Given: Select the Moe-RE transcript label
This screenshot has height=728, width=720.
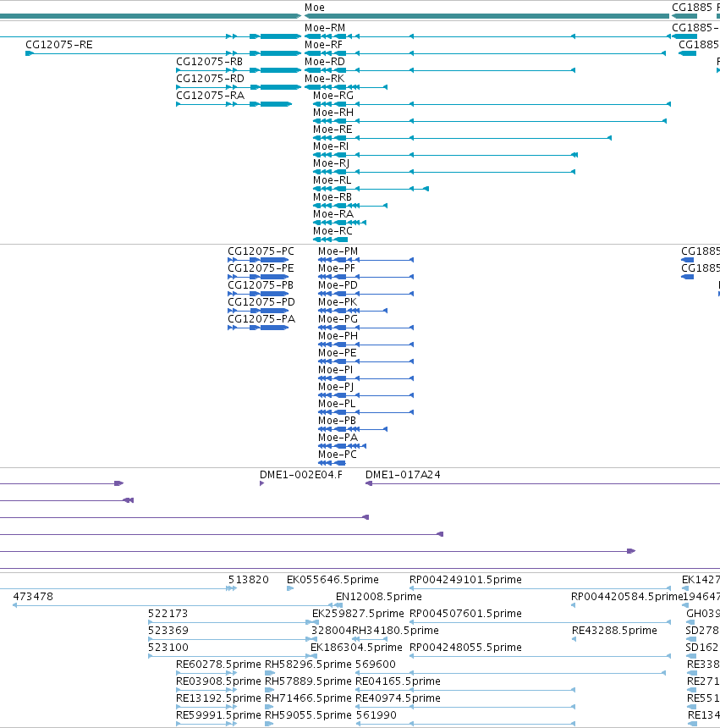Looking at the screenshot, I should pyautogui.click(x=333, y=130).
